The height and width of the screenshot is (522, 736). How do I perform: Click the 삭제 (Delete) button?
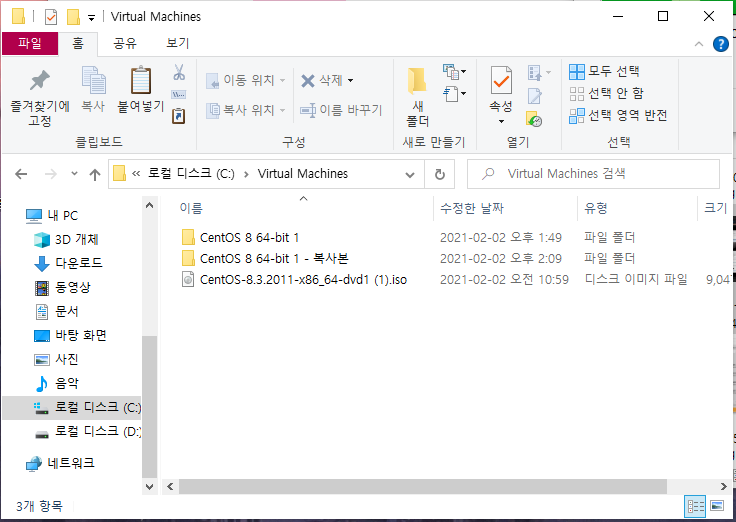[x=322, y=80]
